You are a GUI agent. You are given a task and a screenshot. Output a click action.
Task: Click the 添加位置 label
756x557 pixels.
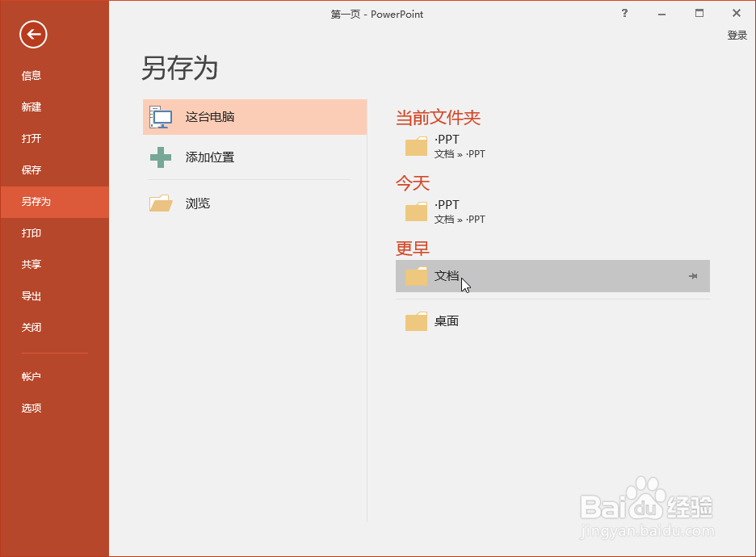pyautogui.click(x=210, y=157)
